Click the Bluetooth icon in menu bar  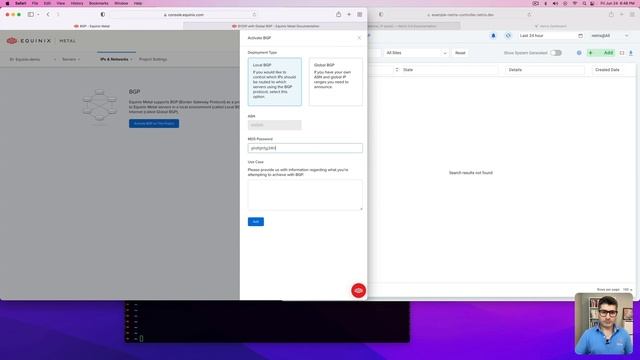click(x=546, y=3)
